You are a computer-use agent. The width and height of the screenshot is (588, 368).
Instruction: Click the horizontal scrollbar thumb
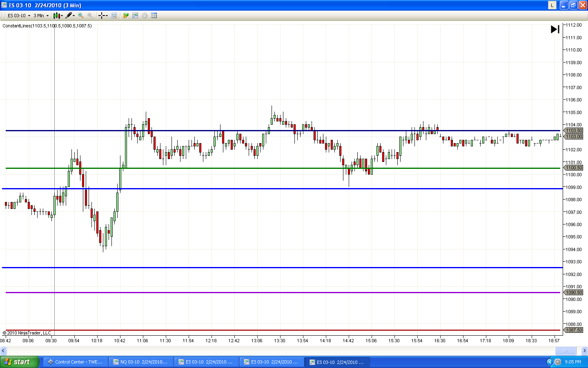[566, 350]
